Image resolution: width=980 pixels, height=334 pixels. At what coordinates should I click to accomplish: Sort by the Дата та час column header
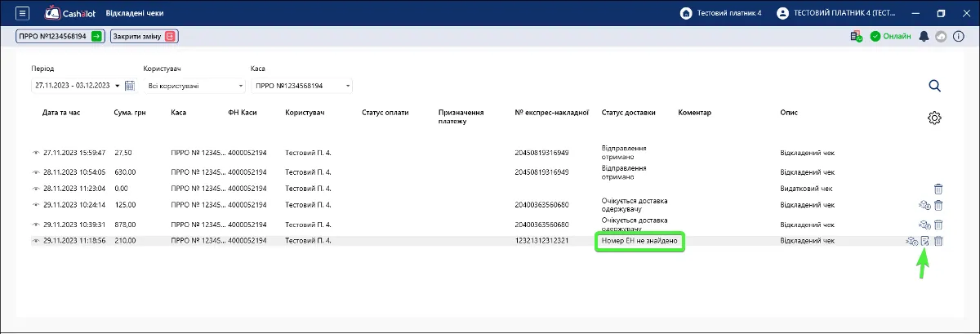point(61,112)
